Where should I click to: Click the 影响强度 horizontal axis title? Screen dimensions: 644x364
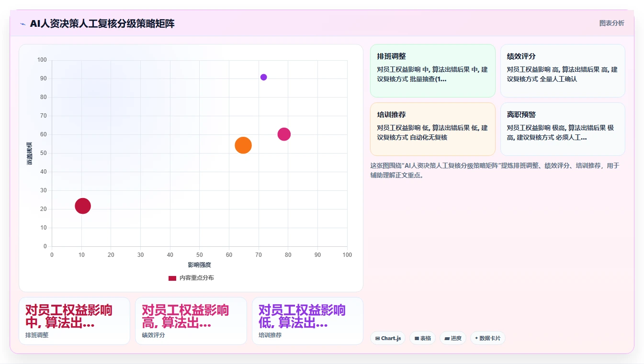199,265
